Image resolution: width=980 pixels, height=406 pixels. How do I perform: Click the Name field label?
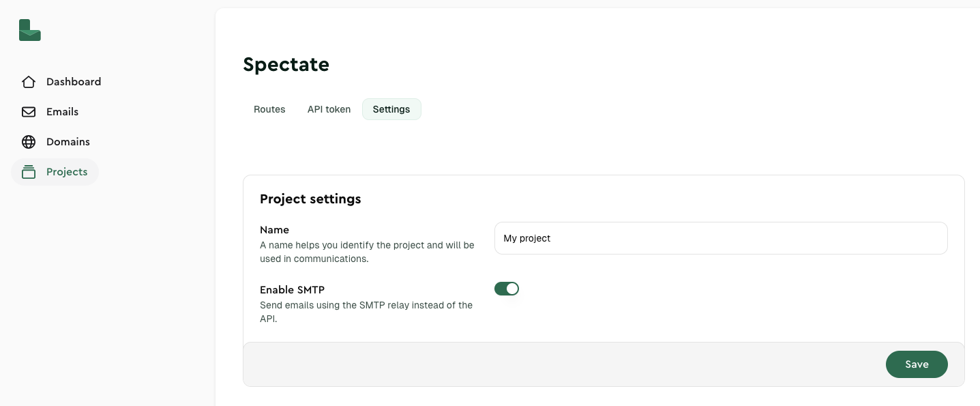pyautogui.click(x=275, y=230)
